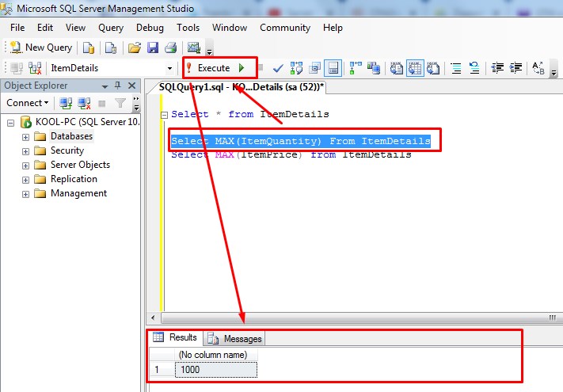563x392 pixels.
Task: Click the Select MAX(ItemPrice) query line
Action: pyautogui.click(x=291, y=155)
